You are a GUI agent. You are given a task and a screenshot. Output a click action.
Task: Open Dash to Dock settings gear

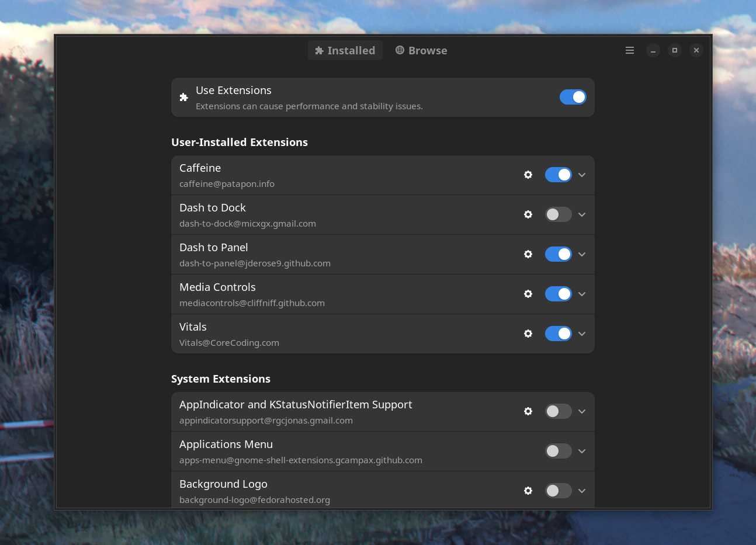point(528,214)
